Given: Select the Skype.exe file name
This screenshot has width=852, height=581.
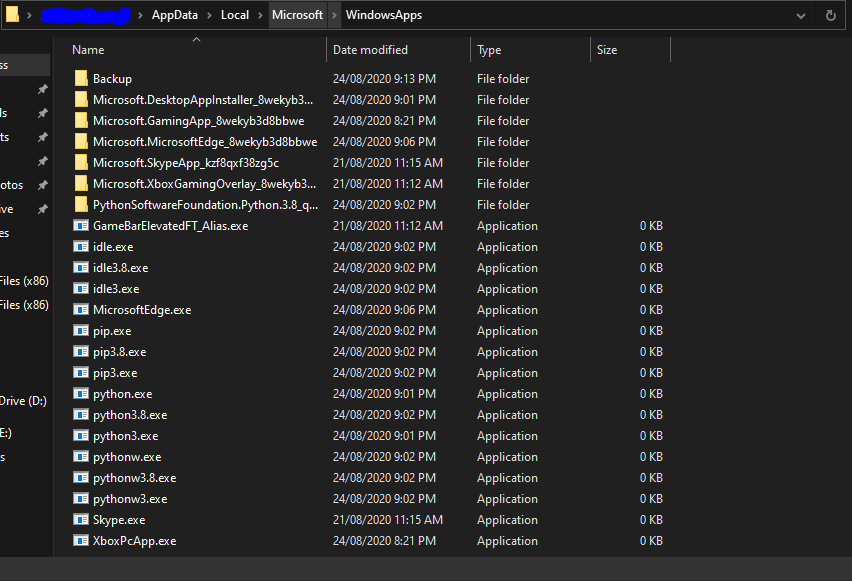Looking at the screenshot, I should coord(119,520).
